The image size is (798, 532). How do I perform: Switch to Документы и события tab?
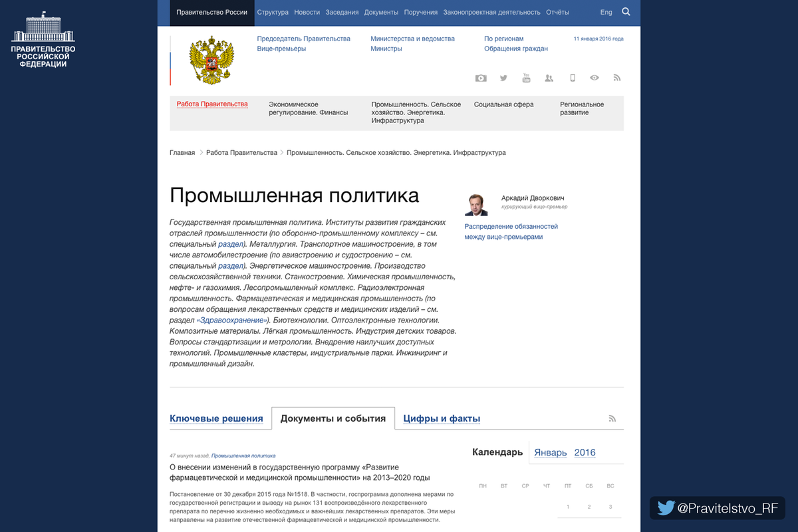tap(333, 418)
